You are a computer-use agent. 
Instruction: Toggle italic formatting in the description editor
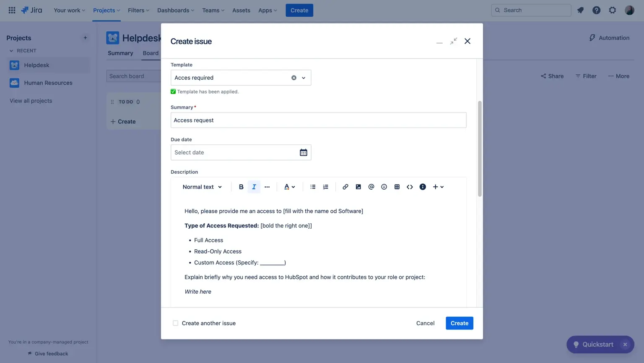254,187
